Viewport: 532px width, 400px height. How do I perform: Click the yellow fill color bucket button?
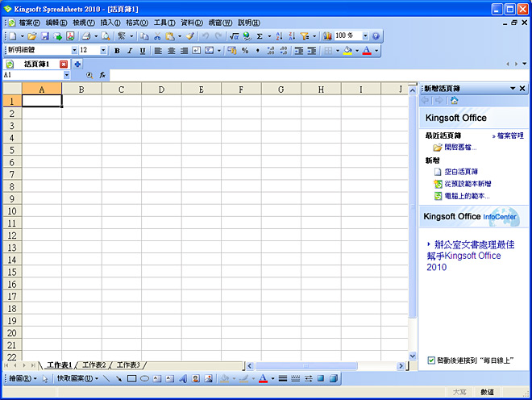[x=347, y=51]
